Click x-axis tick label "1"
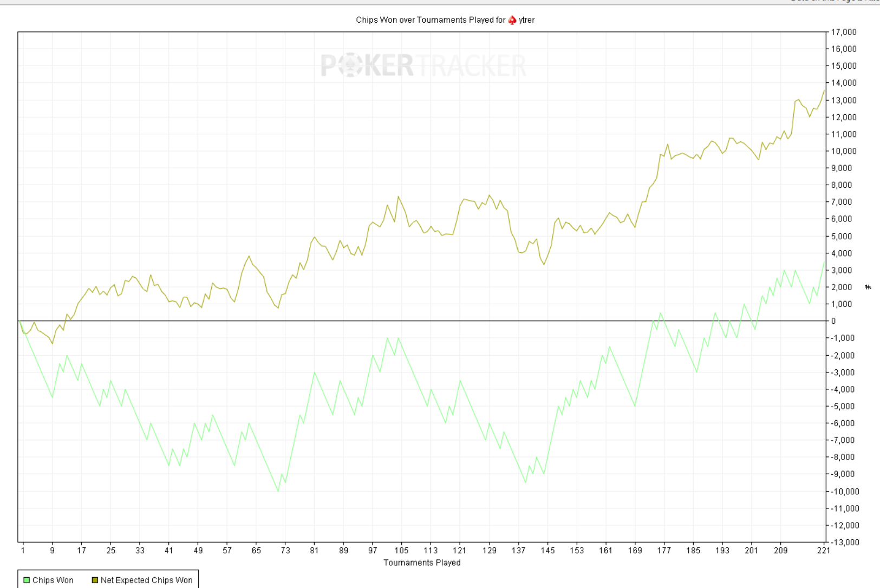The image size is (880, 588). click(x=23, y=551)
